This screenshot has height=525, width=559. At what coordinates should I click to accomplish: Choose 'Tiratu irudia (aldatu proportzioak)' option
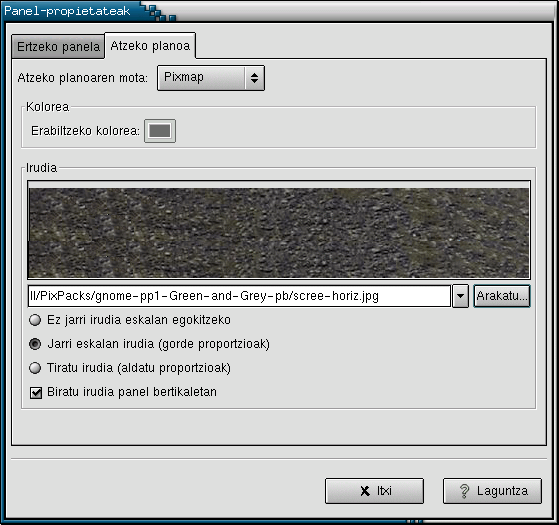[35, 367]
